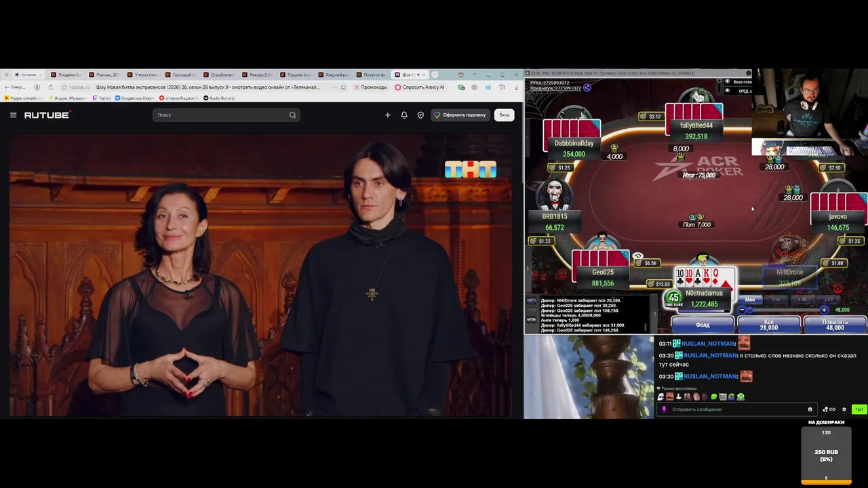Click Спросить Алису AI button

(x=420, y=87)
